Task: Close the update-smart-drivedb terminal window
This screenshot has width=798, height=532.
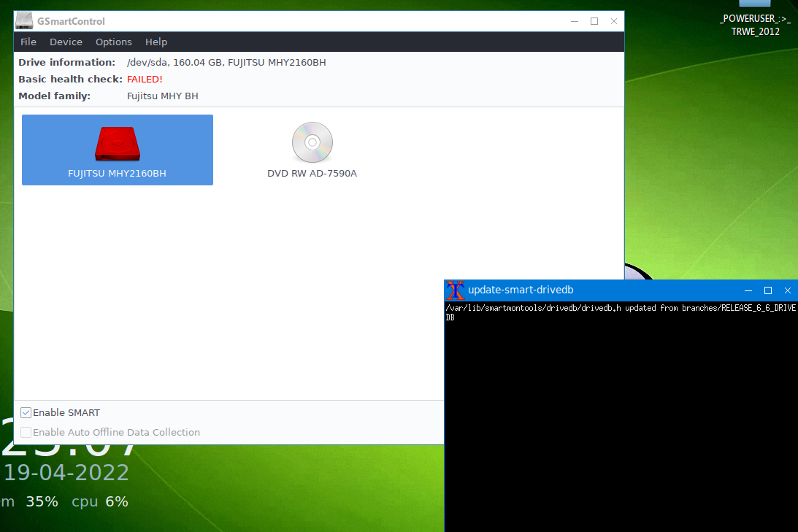Action: pos(788,290)
